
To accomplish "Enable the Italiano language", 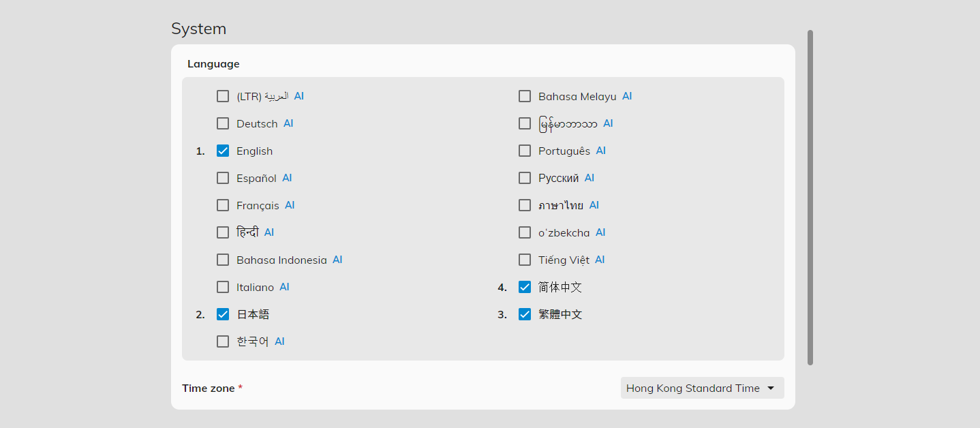I will [223, 287].
